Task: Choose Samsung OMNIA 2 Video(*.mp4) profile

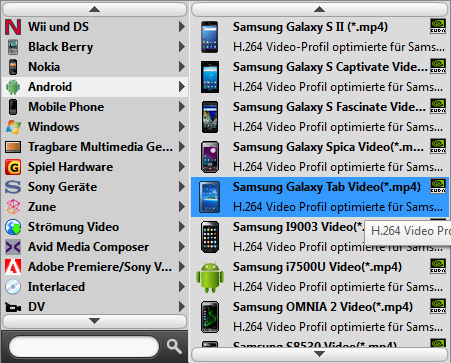Action: 320,317
